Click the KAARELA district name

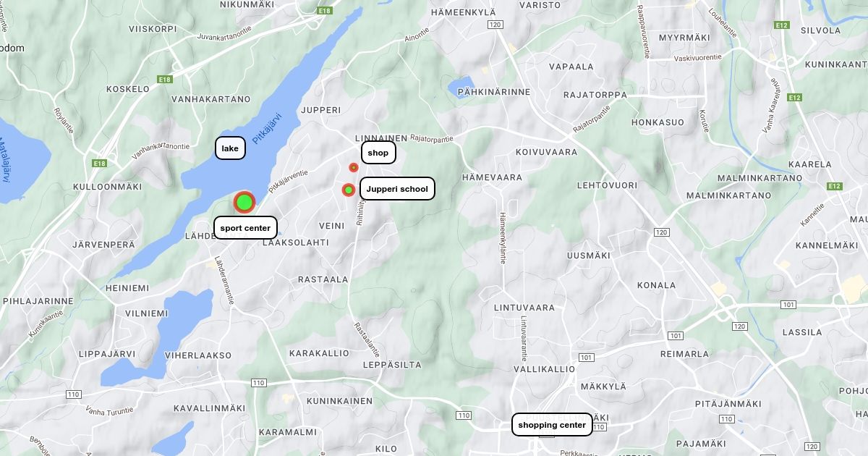[x=810, y=164]
